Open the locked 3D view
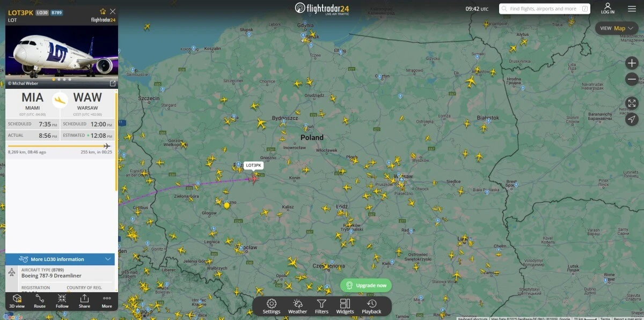 click(x=17, y=301)
